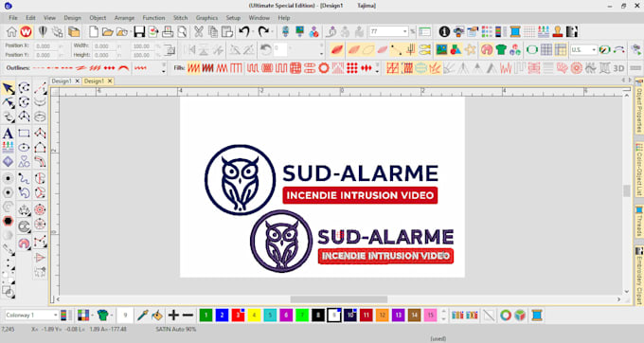Step through color palette with spinner arrows

tap(443, 316)
